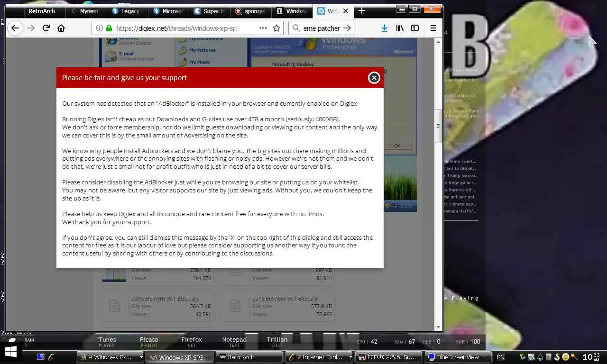Open the Firefox downloads panel
Image resolution: width=607 pixels, height=364 pixels.
click(385, 28)
